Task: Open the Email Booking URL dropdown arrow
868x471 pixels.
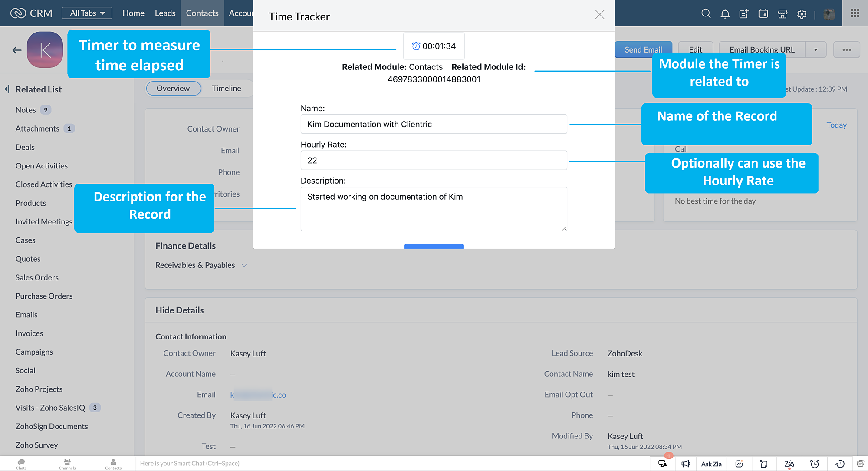Action: 815,49
